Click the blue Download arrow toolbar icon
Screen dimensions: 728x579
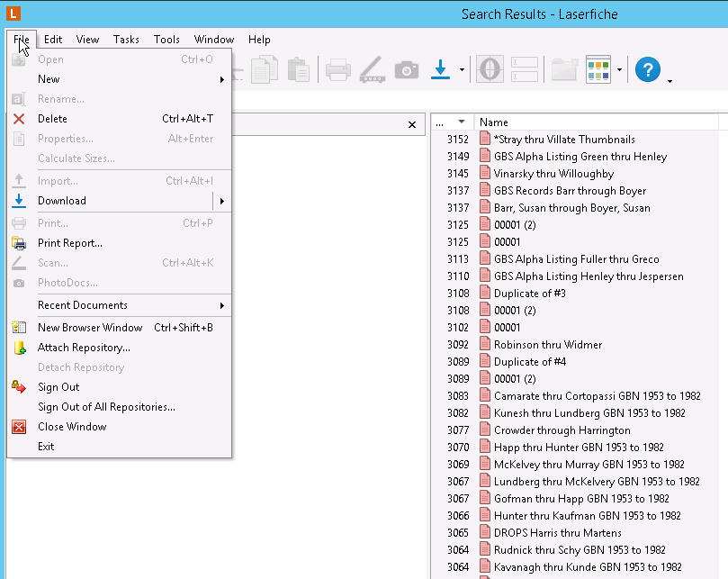point(440,69)
